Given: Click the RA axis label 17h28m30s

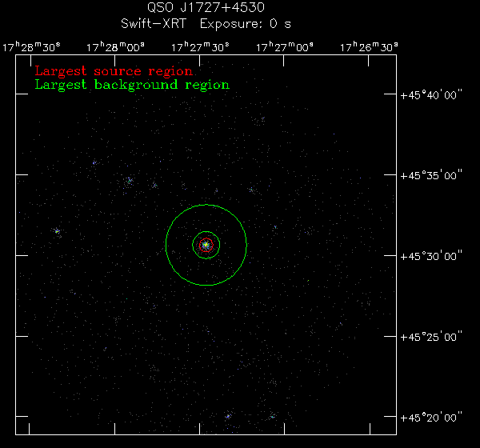Looking at the screenshot, I should point(31,47).
